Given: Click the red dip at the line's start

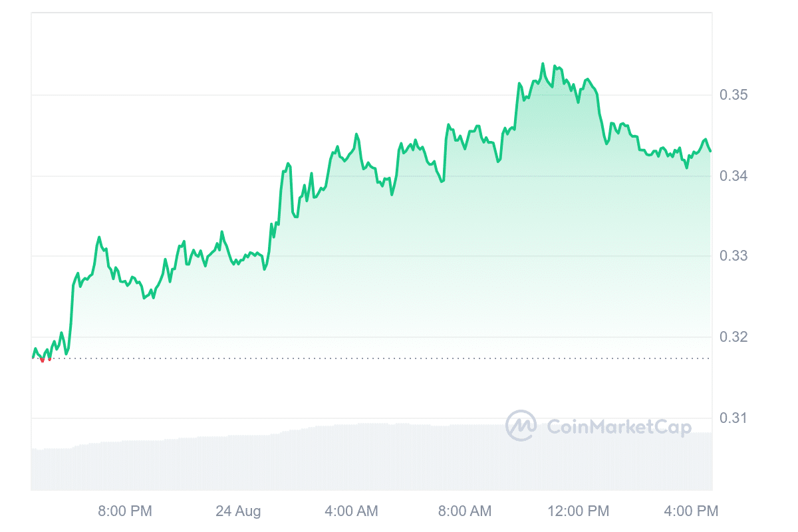Looking at the screenshot, I should (43, 360).
